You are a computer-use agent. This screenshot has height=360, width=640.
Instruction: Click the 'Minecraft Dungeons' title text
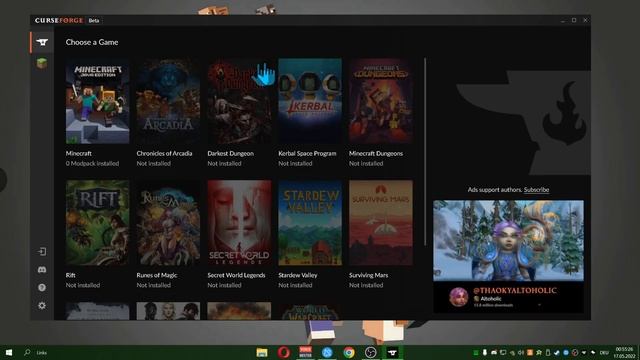[376, 153]
